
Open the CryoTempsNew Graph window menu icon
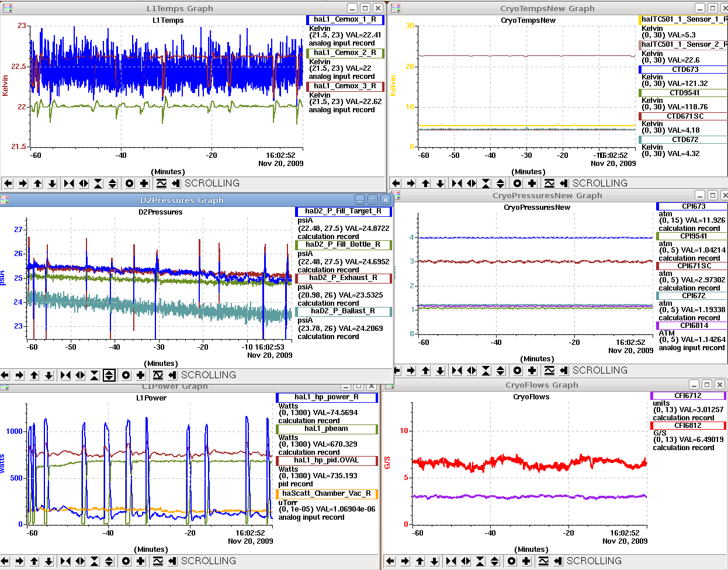(x=396, y=8)
